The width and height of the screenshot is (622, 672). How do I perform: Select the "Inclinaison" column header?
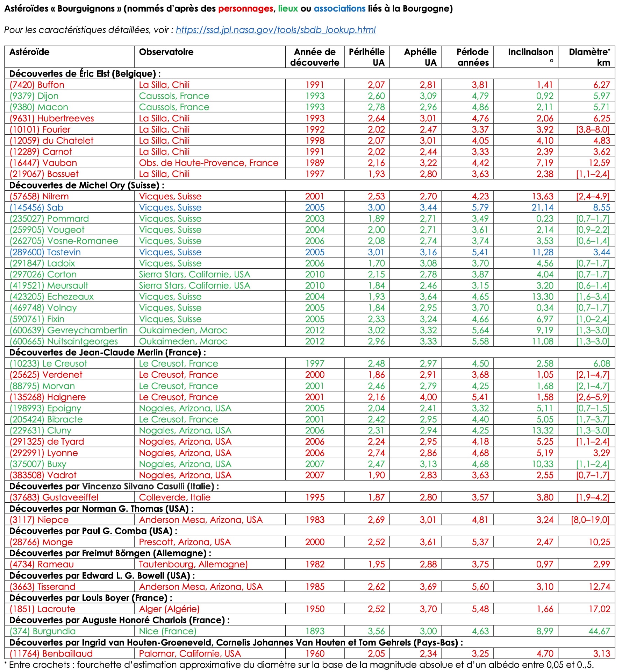tap(530, 52)
